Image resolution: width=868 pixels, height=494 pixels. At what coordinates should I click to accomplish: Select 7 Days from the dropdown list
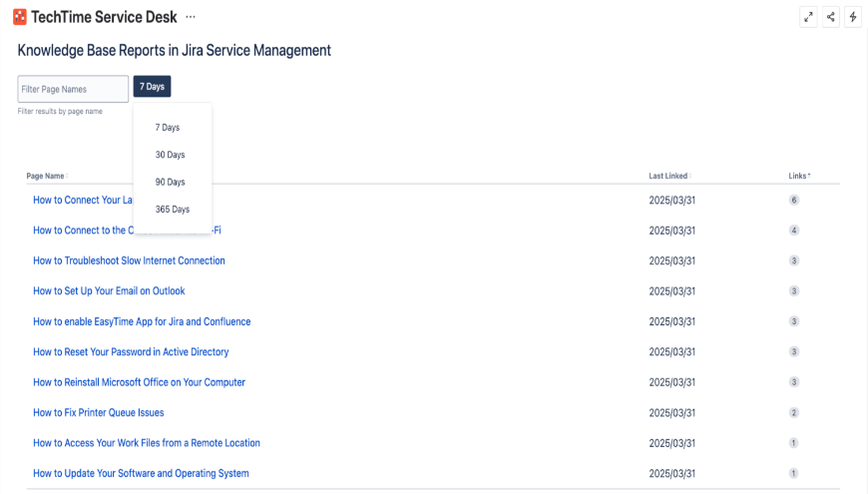(168, 128)
